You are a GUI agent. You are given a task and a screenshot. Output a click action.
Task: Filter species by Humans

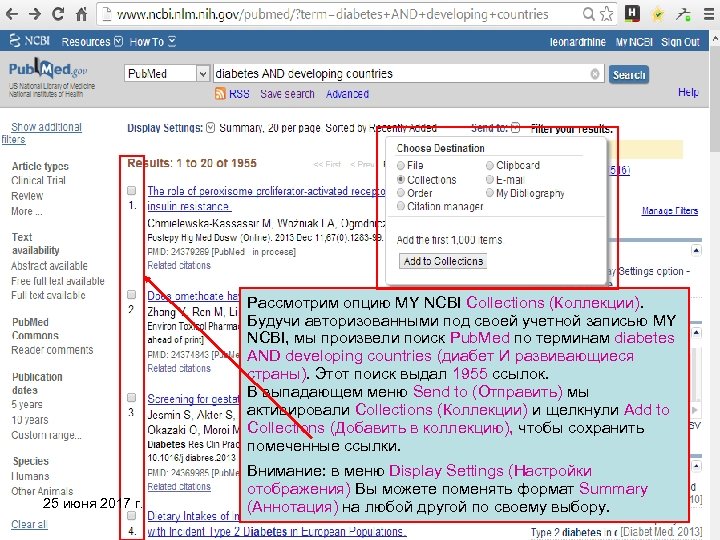click(30, 476)
